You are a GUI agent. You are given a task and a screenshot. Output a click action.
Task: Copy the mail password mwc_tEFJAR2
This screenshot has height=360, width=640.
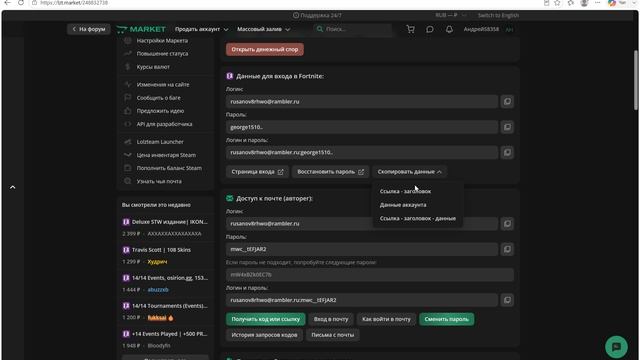coord(507,249)
